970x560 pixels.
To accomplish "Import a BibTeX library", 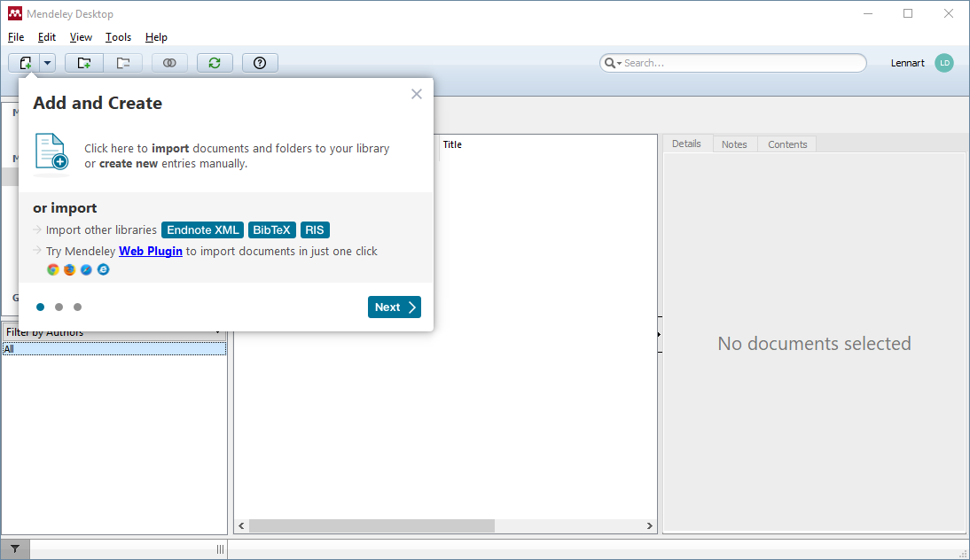I will [271, 229].
